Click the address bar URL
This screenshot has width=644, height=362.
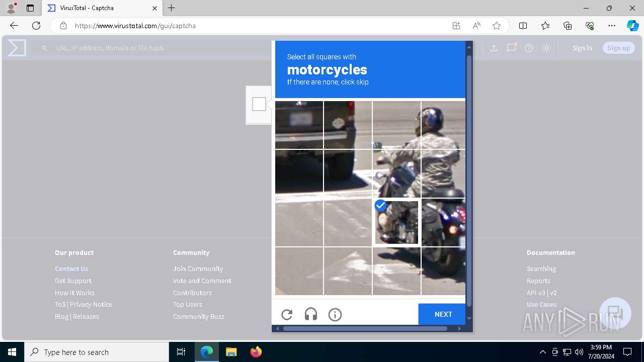135,26
